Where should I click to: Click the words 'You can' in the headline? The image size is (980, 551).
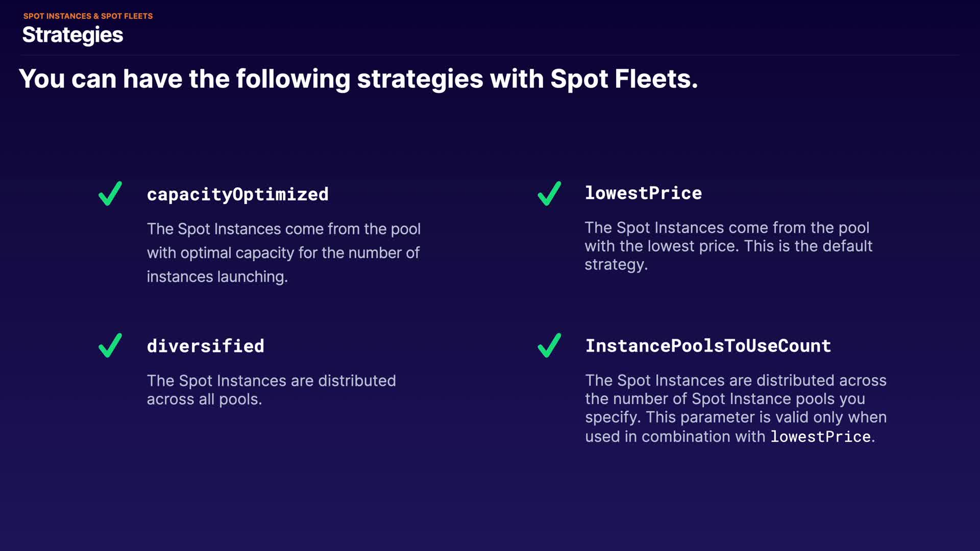pos(67,79)
